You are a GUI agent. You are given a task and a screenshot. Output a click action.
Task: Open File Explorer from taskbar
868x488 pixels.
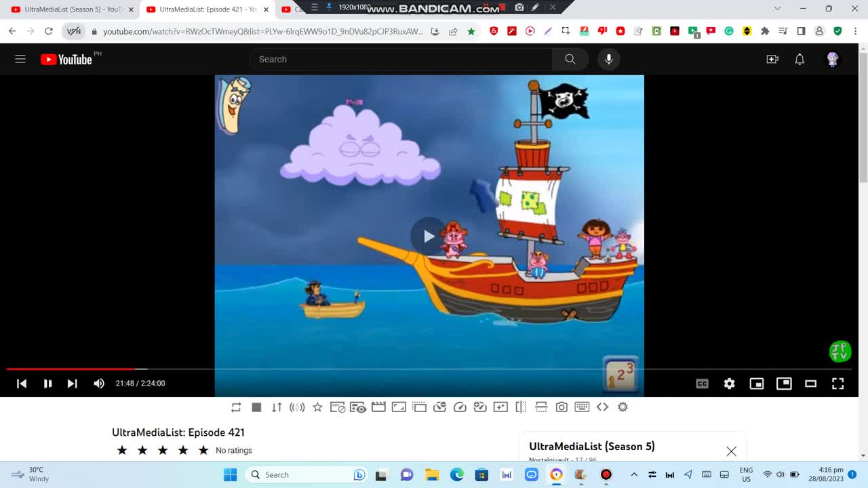(x=432, y=474)
